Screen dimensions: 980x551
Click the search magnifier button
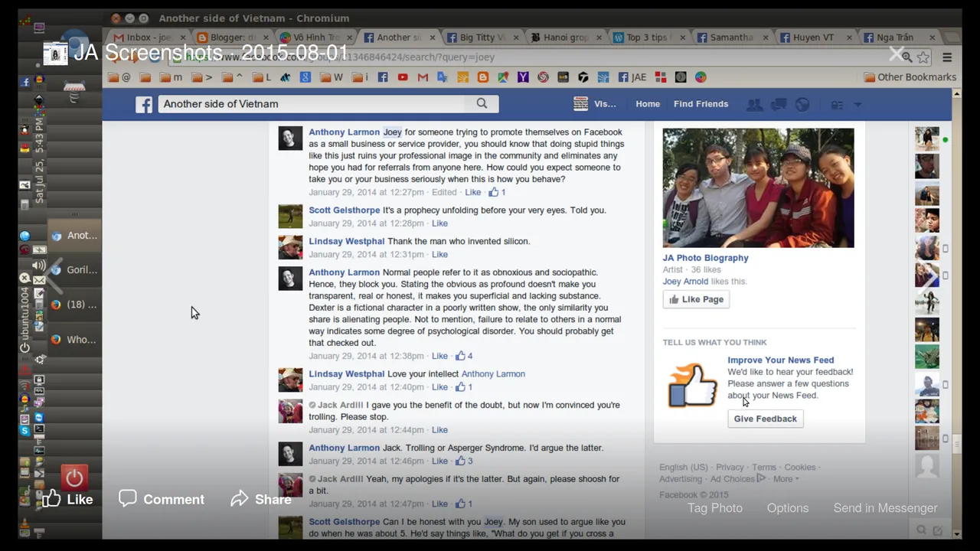coord(482,104)
